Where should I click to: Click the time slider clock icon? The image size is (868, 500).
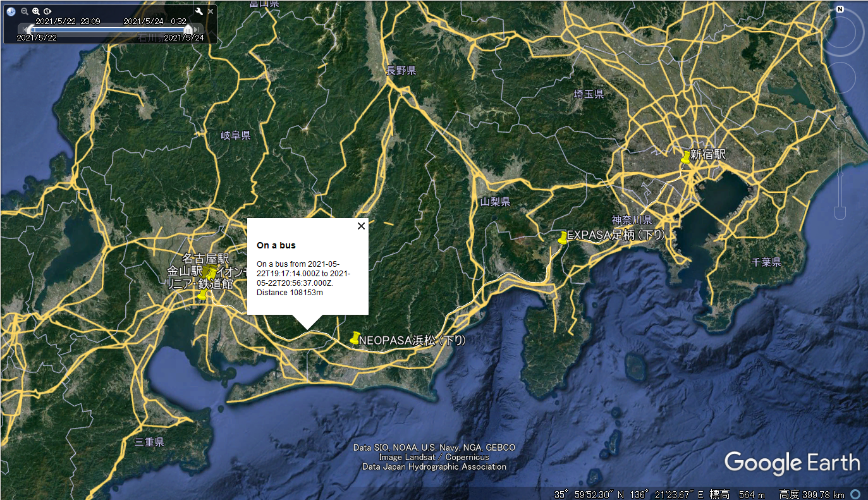pos(10,11)
